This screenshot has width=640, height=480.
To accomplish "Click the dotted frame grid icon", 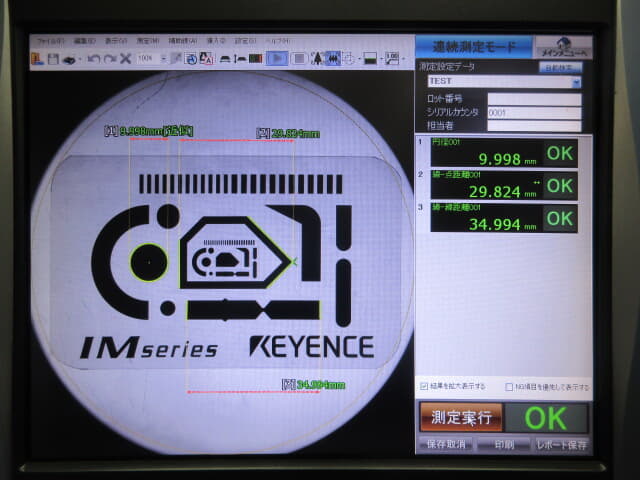I will pyautogui.click(x=349, y=59).
